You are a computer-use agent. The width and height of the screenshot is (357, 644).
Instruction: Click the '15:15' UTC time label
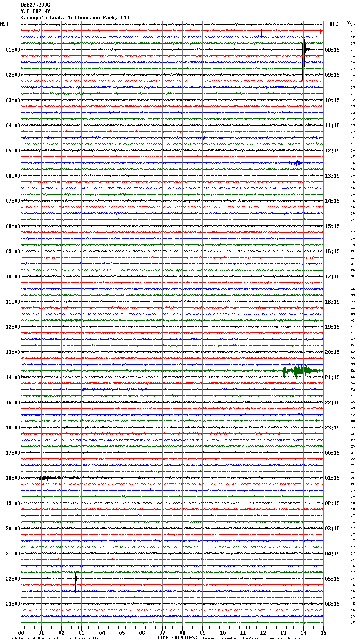[x=332, y=226]
